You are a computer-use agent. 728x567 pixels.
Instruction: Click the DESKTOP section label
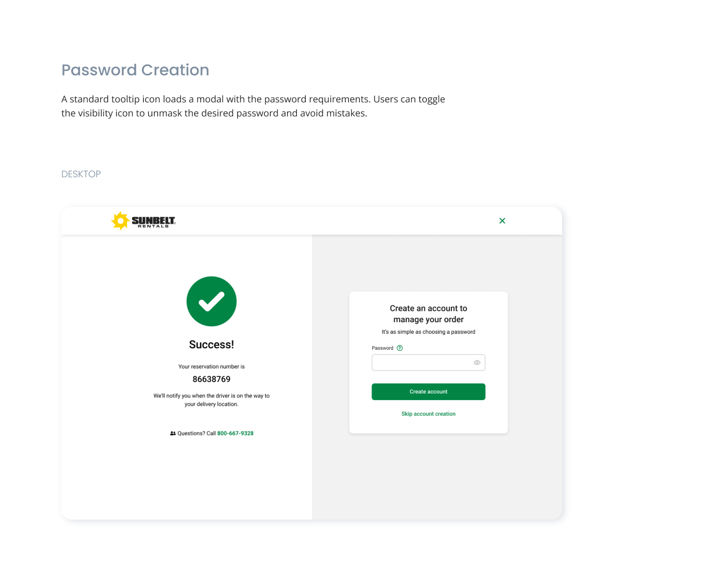(x=81, y=174)
